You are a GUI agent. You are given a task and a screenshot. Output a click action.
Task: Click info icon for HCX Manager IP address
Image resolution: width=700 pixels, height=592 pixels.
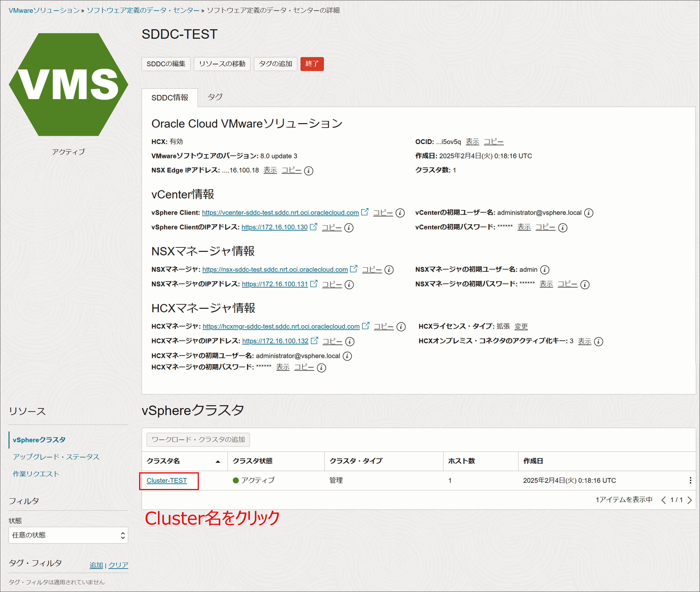(x=350, y=342)
